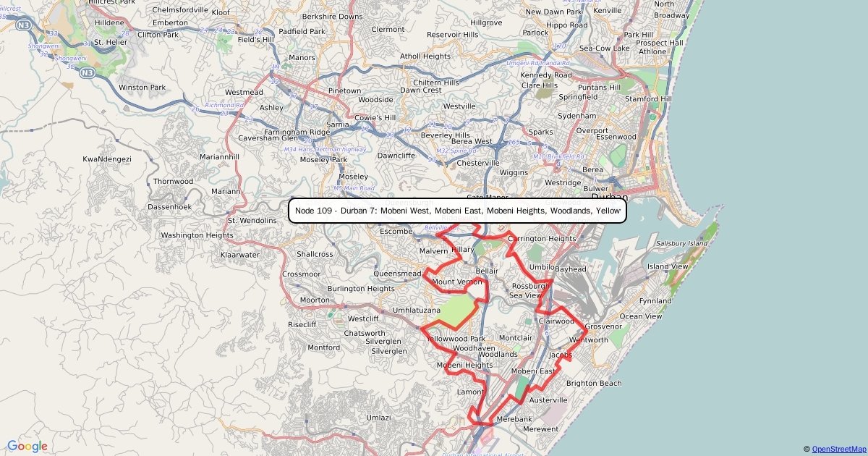This screenshot has width=868, height=456.
Task: Click the Carrington Heights label
Action: (x=542, y=239)
